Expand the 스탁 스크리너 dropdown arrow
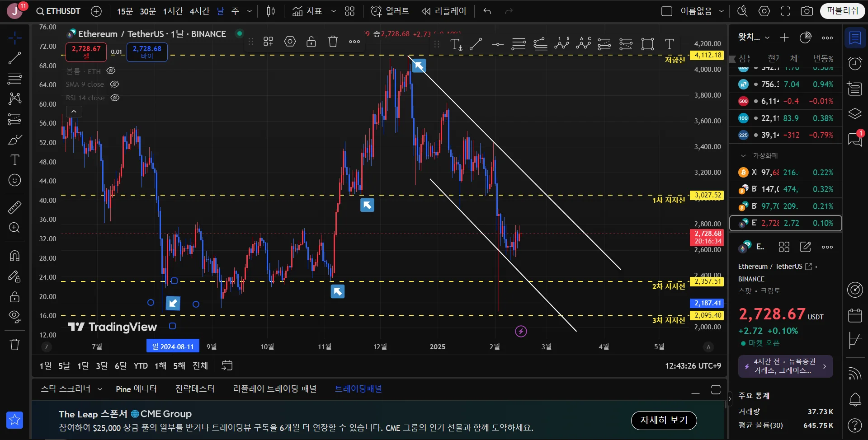The image size is (868, 440). point(100,389)
